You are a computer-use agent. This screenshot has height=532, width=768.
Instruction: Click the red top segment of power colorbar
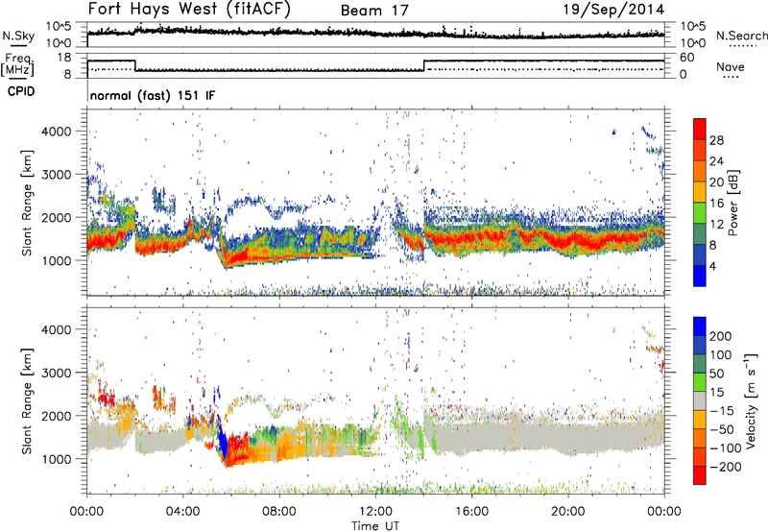700,130
